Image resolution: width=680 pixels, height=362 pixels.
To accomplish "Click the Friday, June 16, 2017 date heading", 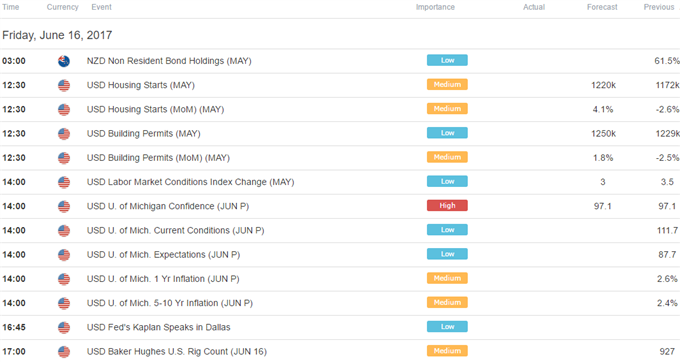I will coord(57,35).
